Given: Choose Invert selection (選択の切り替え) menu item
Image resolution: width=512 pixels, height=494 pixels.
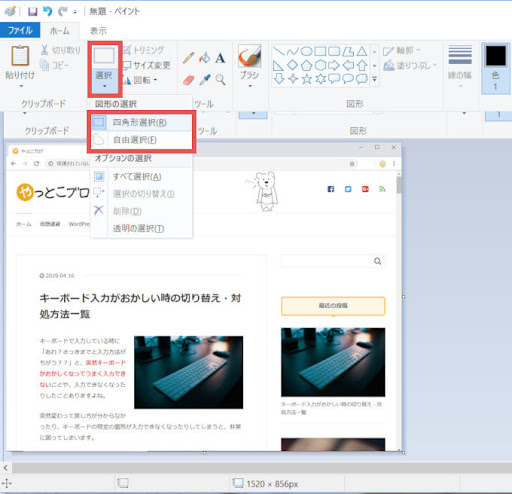Looking at the screenshot, I should pos(141,194).
